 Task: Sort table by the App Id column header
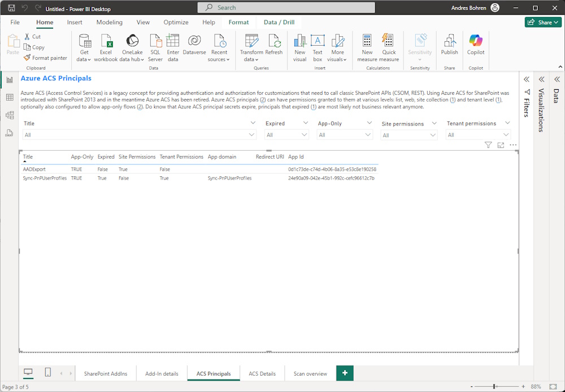point(296,156)
